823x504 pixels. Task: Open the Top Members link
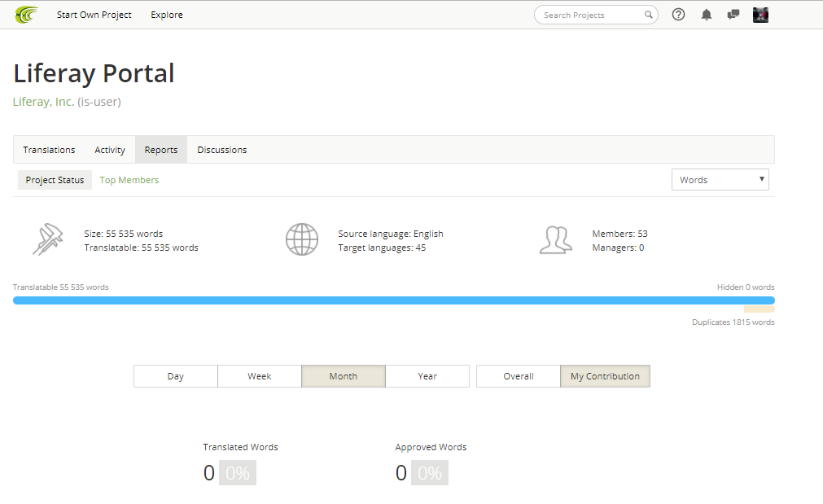tap(129, 180)
